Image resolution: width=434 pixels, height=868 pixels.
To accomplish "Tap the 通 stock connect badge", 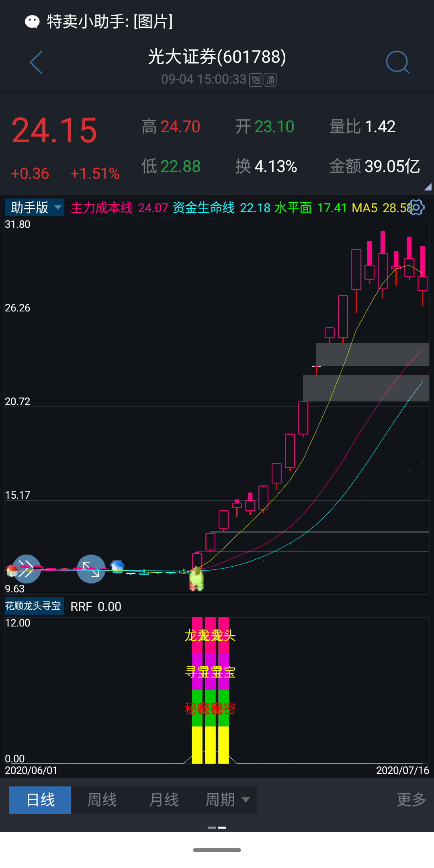I will (270, 80).
